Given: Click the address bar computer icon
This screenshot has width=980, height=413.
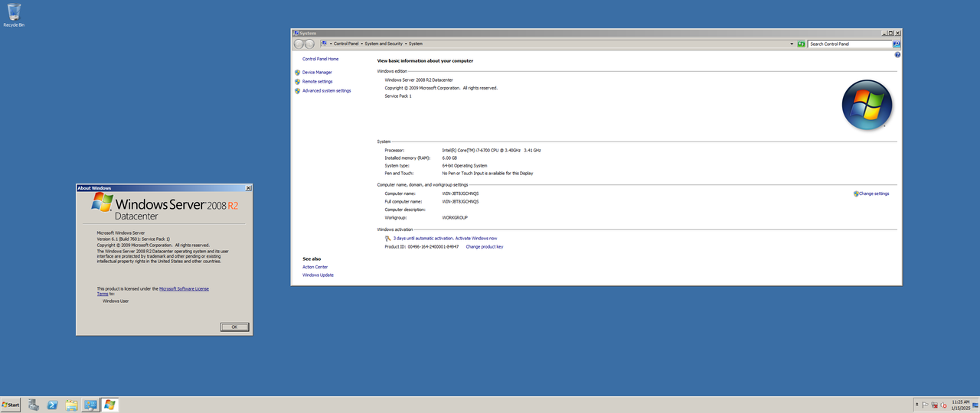Looking at the screenshot, I should pyautogui.click(x=325, y=44).
